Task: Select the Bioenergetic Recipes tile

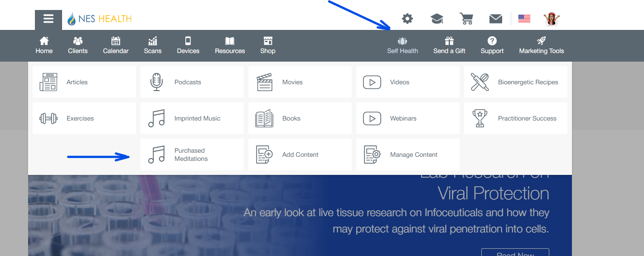Action: point(515,82)
